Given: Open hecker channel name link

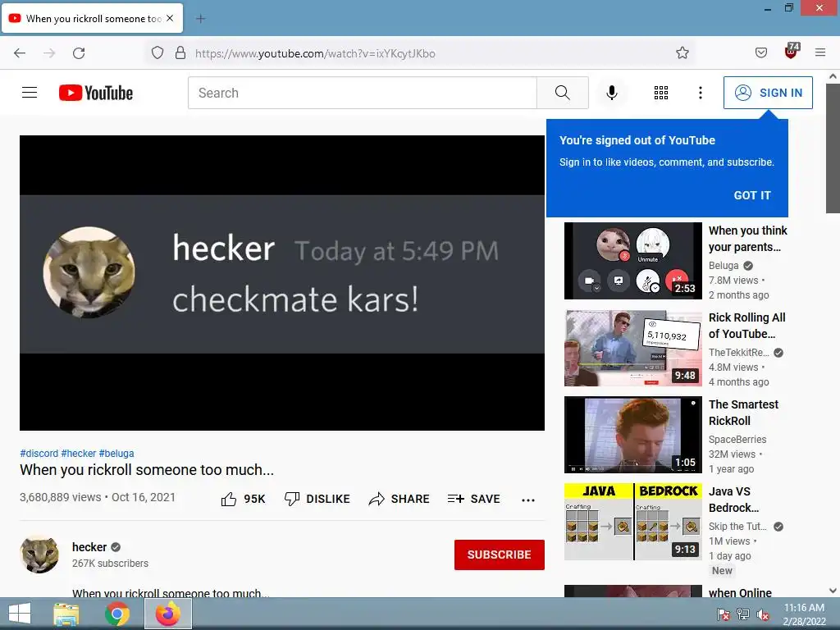Looking at the screenshot, I should coord(89,547).
